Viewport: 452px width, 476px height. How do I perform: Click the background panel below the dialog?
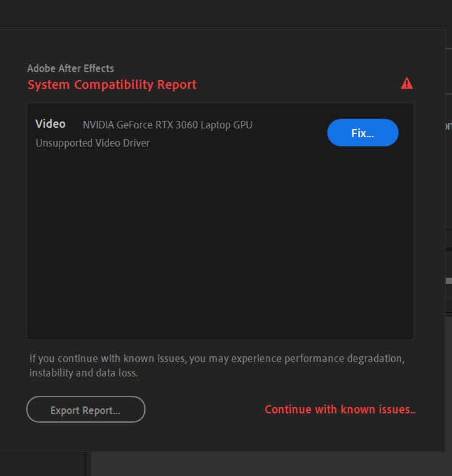point(270,465)
